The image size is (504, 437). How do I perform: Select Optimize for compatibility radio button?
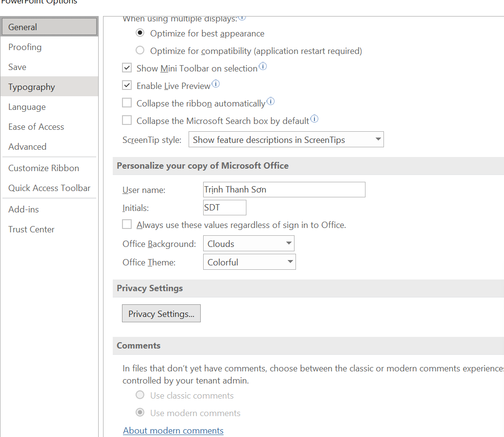click(x=140, y=50)
